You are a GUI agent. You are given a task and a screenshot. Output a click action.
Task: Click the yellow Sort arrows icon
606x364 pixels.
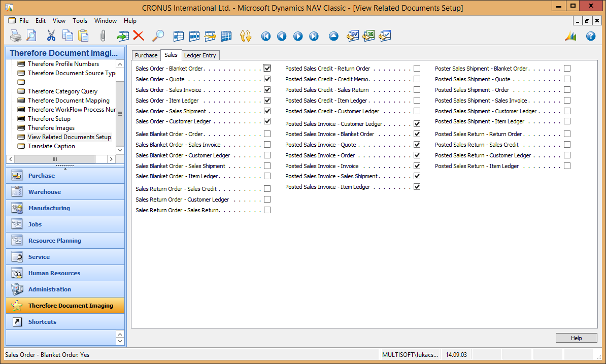click(246, 36)
